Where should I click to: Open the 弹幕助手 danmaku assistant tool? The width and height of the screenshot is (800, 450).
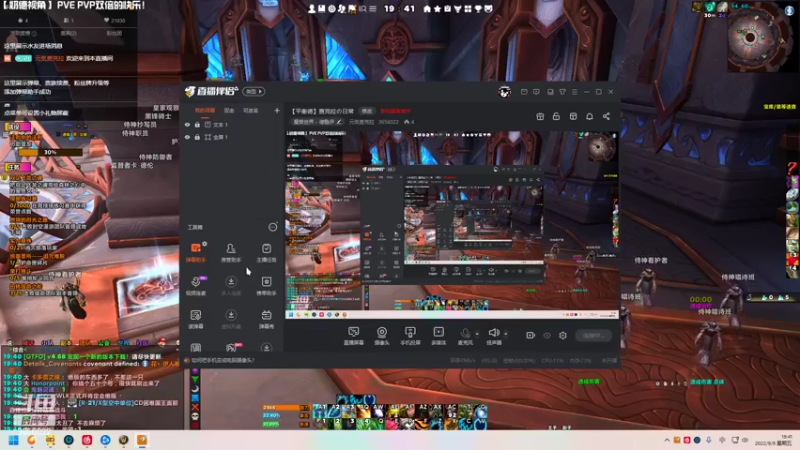pos(195,252)
